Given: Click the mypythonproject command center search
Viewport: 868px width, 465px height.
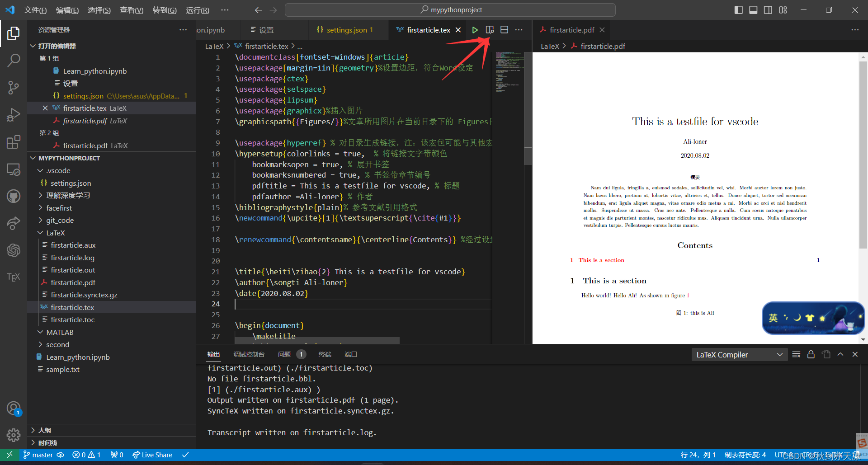Looking at the screenshot, I should (450, 10).
